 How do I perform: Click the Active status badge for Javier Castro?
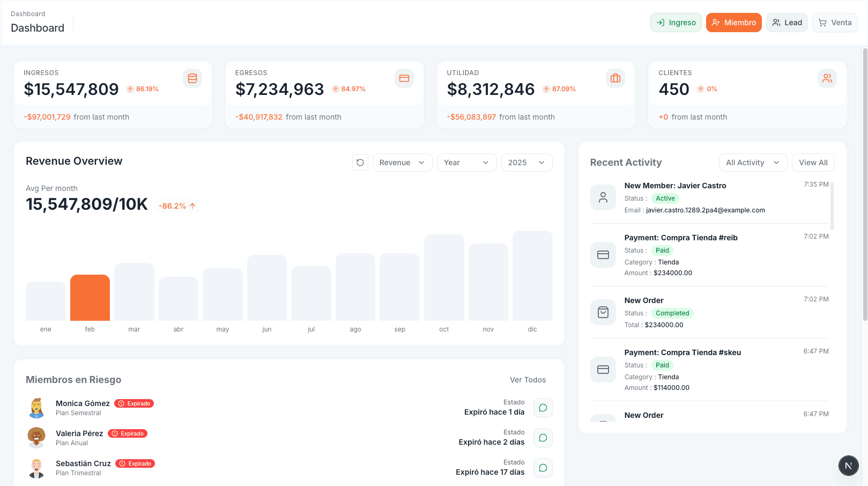pos(665,198)
